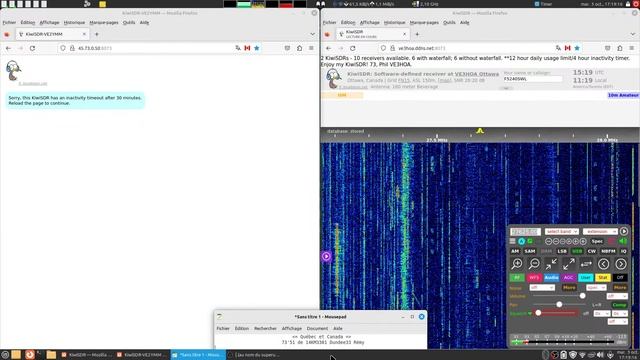List all tabs chevron in VE2YMM window
The image size is (640, 360).
point(312,34)
